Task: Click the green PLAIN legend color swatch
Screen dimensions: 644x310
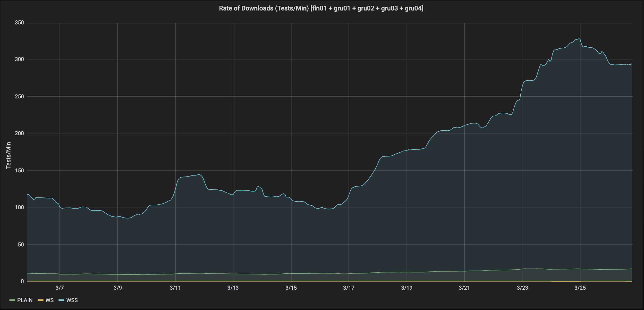Action: click(x=12, y=300)
